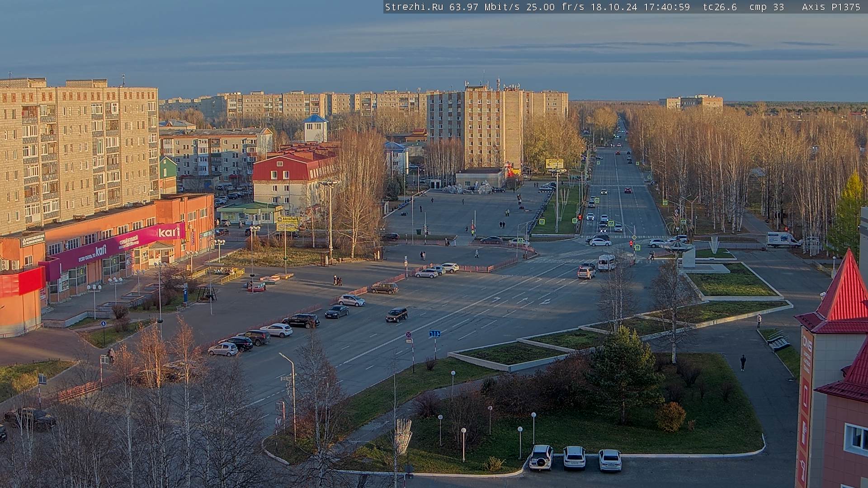
Task: Click the large kari sign on the store facade
Action: tap(170, 232)
